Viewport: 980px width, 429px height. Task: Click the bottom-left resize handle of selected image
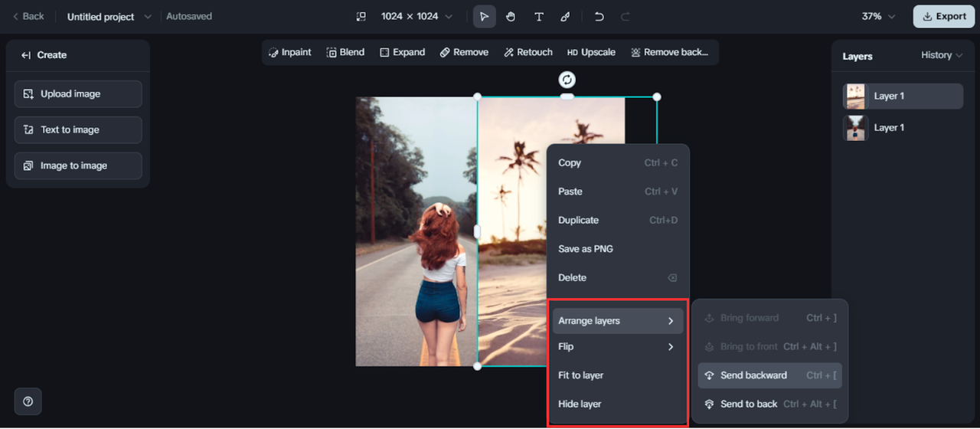click(x=478, y=366)
